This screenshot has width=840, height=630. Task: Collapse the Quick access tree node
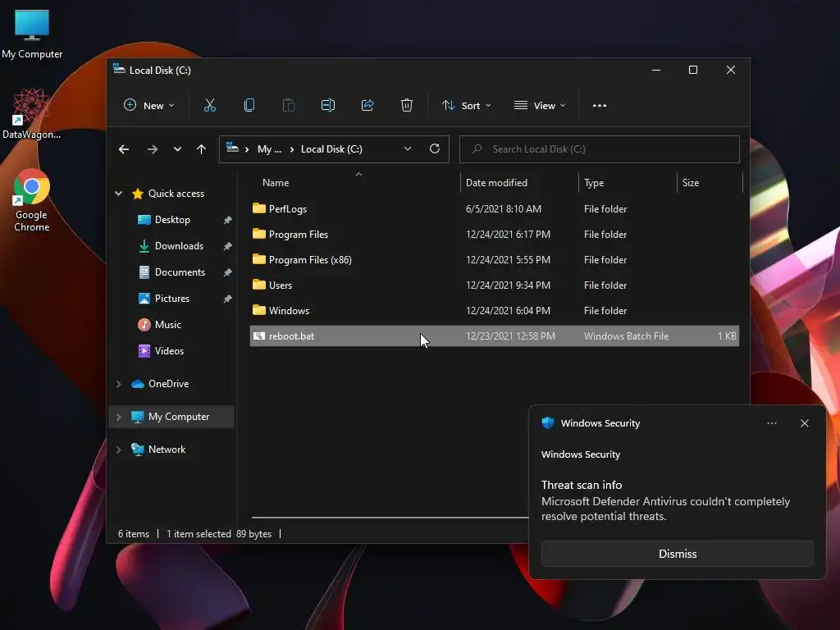[x=118, y=194]
